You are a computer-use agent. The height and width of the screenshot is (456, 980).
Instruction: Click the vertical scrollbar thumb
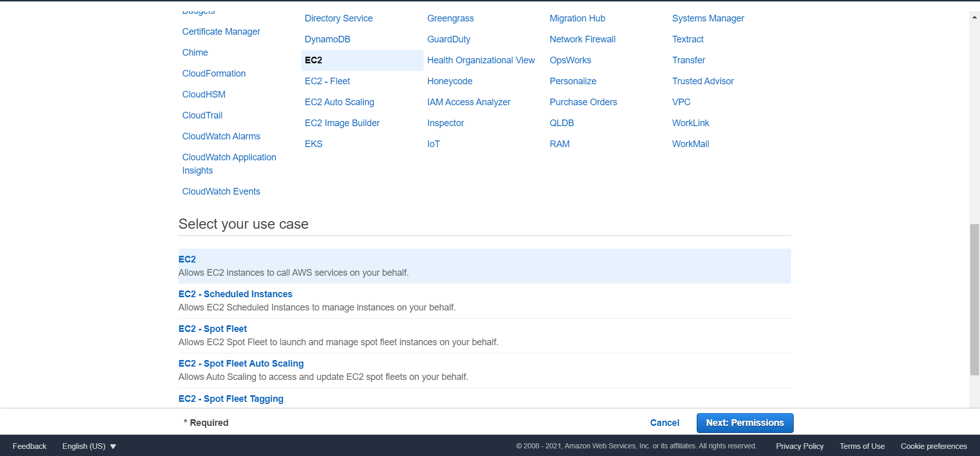click(x=974, y=299)
